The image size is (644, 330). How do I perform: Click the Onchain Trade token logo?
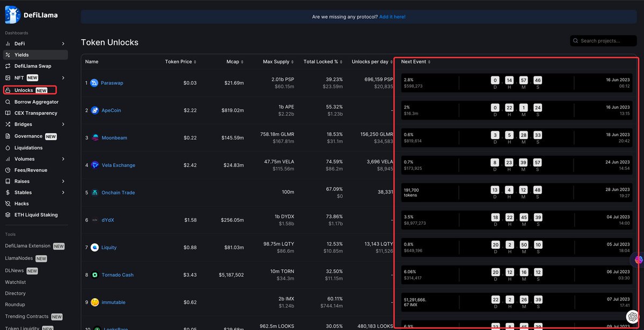click(x=94, y=192)
